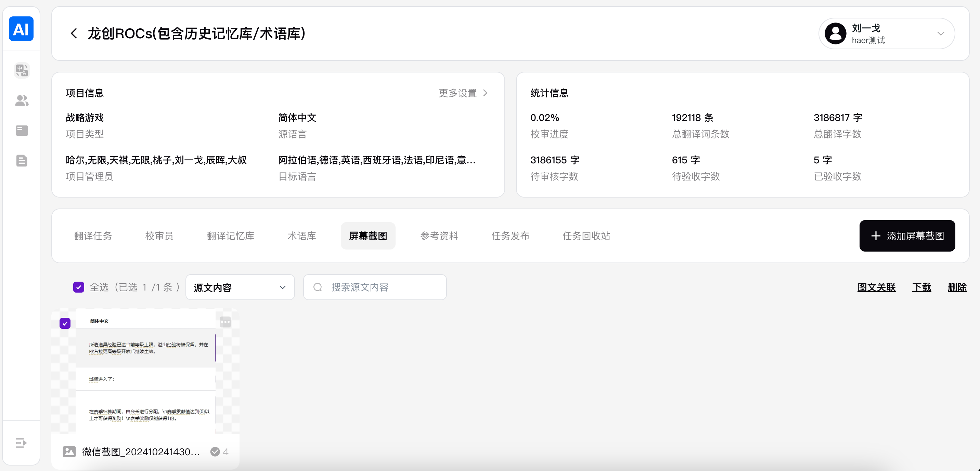The width and height of the screenshot is (980, 471).
Task: Click the card panel icon in sidebar
Action: point(22,130)
